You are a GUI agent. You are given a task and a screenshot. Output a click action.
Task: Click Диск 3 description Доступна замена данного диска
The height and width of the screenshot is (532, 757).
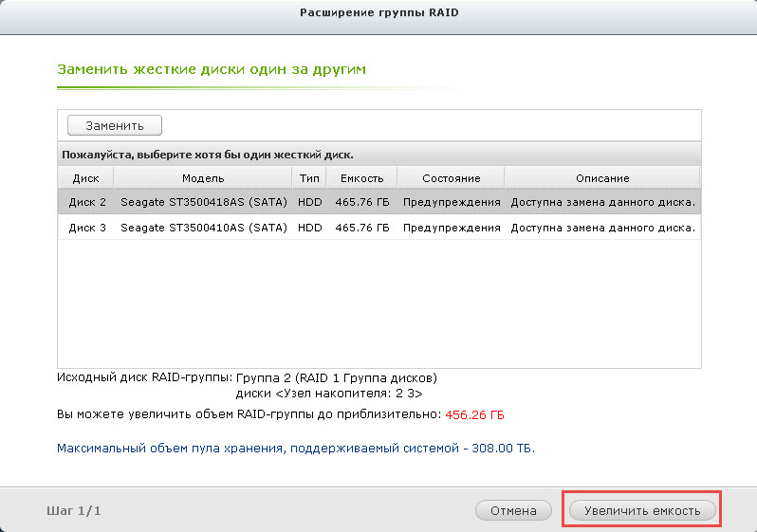click(x=603, y=228)
